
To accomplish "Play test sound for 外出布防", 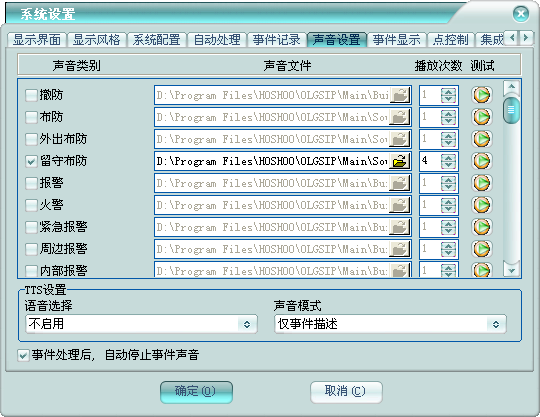I will [x=481, y=139].
